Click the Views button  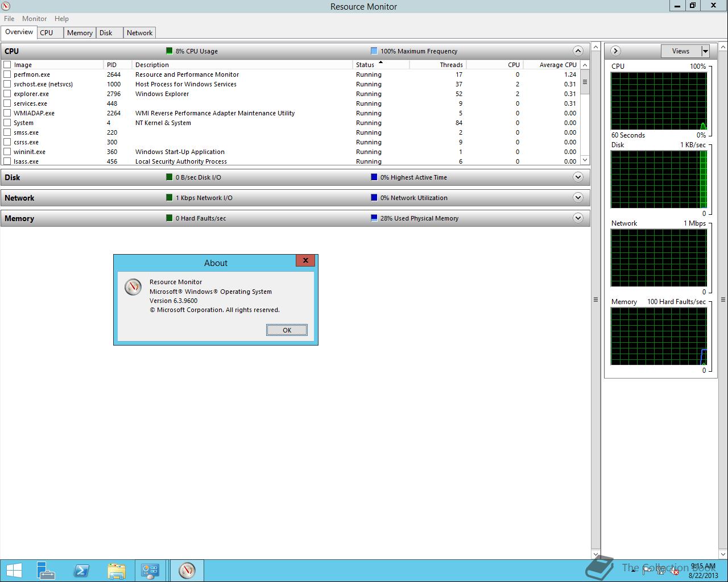[x=681, y=51]
